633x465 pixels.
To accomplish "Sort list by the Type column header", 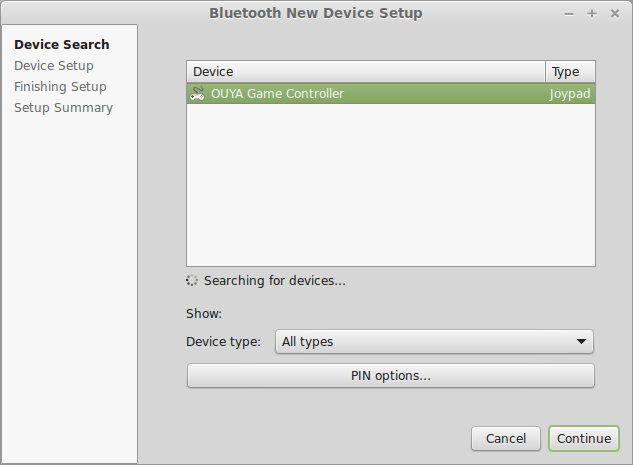I will [x=570, y=72].
